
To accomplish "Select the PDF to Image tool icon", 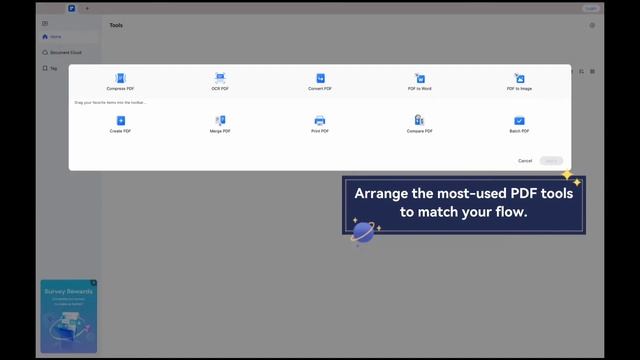I will click(x=519, y=78).
